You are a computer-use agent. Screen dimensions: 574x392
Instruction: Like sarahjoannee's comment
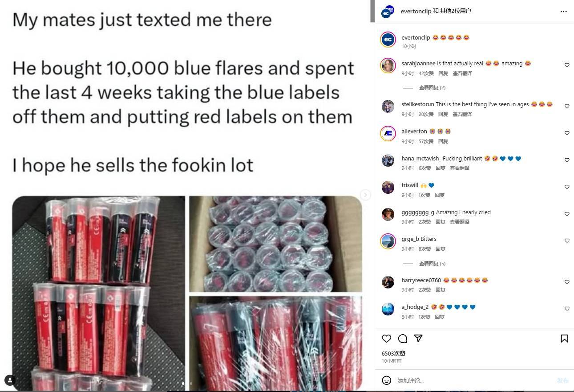[x=567, y=65]
